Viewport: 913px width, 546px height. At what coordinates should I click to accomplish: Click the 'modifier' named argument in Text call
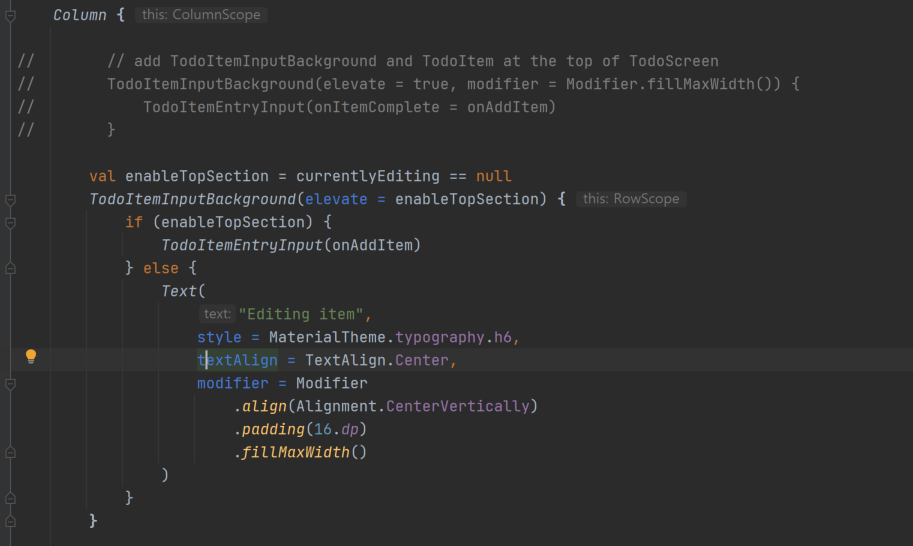coord(233,383)
